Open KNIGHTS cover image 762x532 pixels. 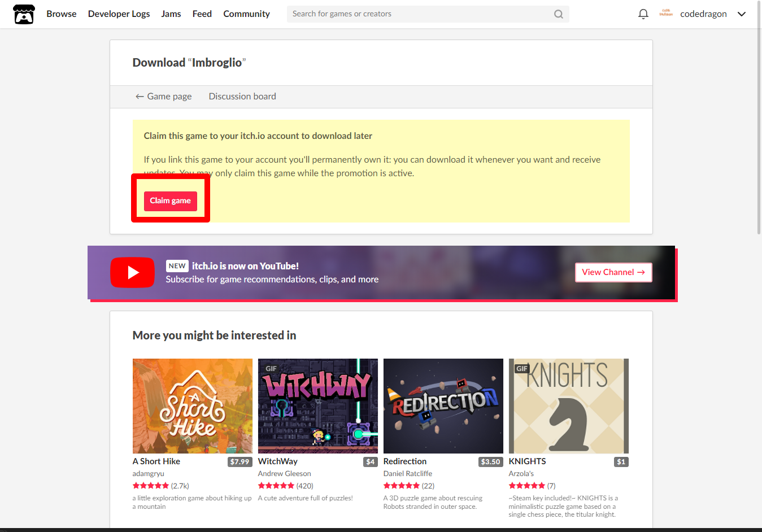click(569, 406)
